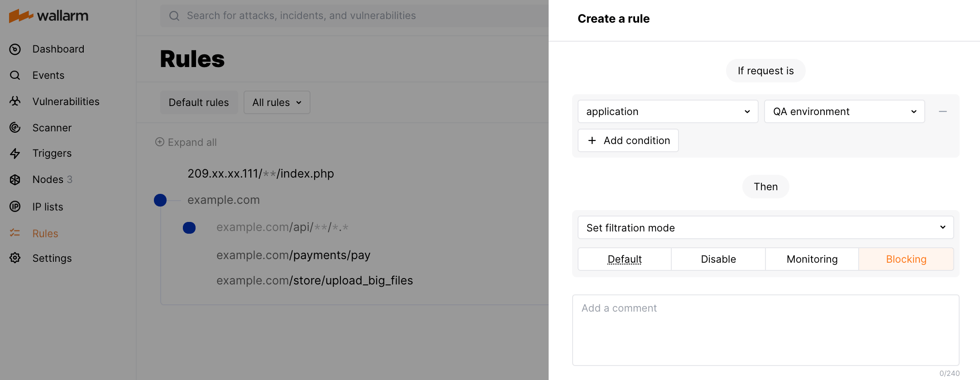
Task: Click the Events magnifier icon
Action: click(15, 75)
